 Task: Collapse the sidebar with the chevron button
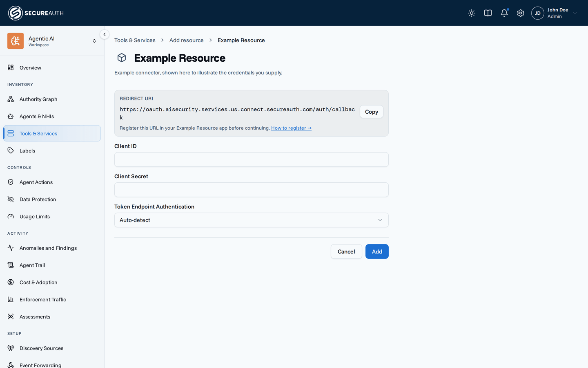click(x=105, y=34)
